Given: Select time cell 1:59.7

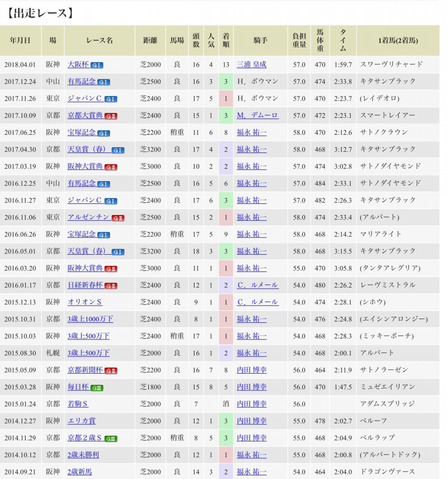Looking at the screenshot, I should pos(343,65).
